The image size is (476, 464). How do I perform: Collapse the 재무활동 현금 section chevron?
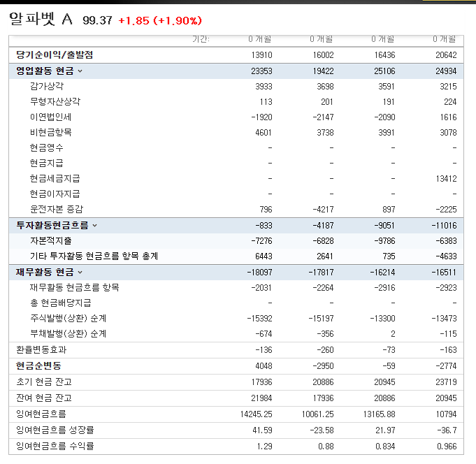pos(80,273)
